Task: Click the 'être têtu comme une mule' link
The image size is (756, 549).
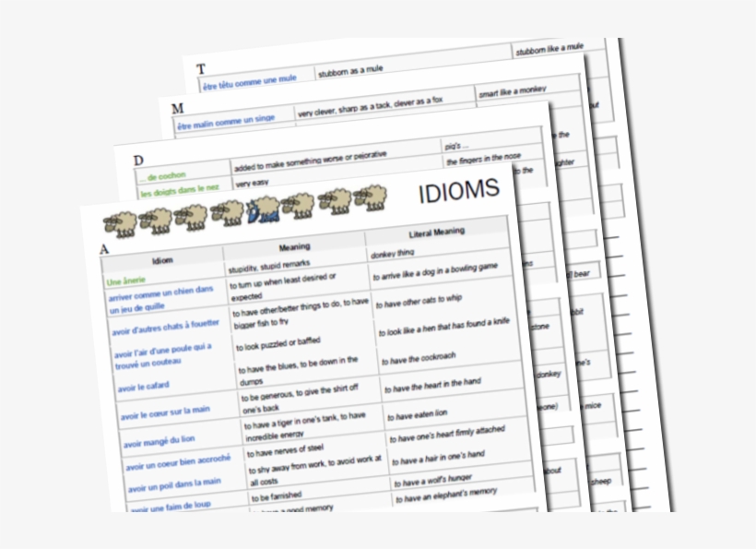Action: [x=249, y=81]
